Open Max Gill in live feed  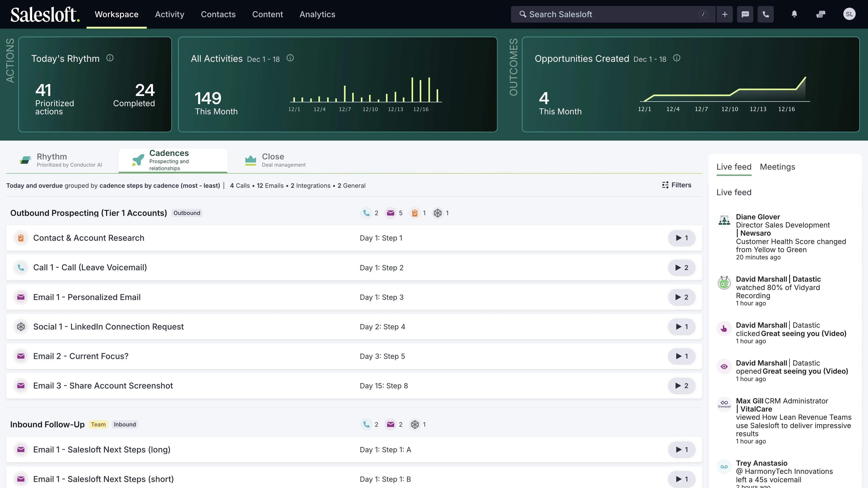[x=750, y=401]
